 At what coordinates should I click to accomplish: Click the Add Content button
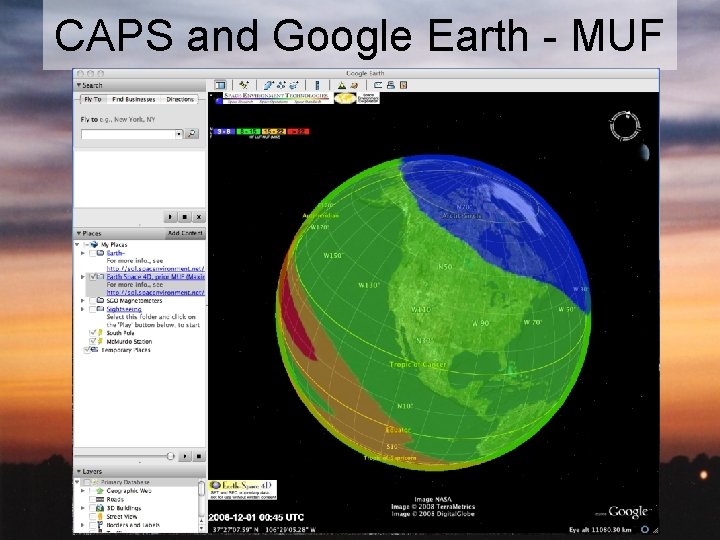pyautogui.click(x=185, y=233)
